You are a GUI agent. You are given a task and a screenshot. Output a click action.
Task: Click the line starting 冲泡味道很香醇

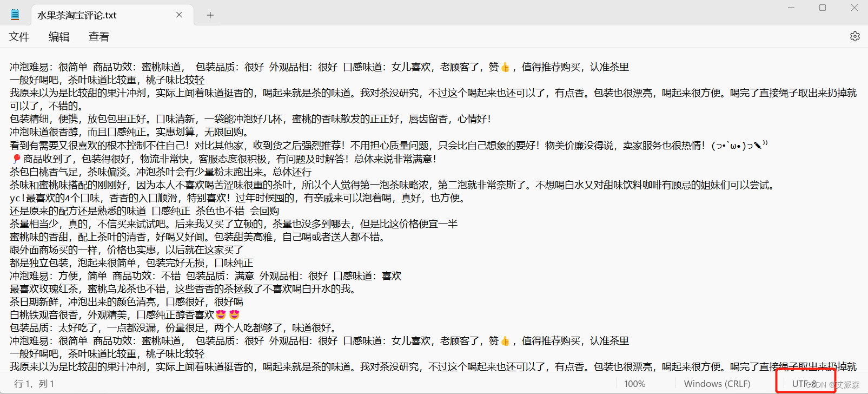tap(129, 132)
